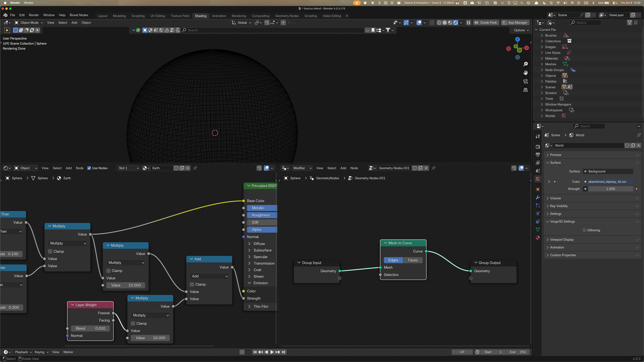Click the Add node's Value output socket

[x=232, y=267]
